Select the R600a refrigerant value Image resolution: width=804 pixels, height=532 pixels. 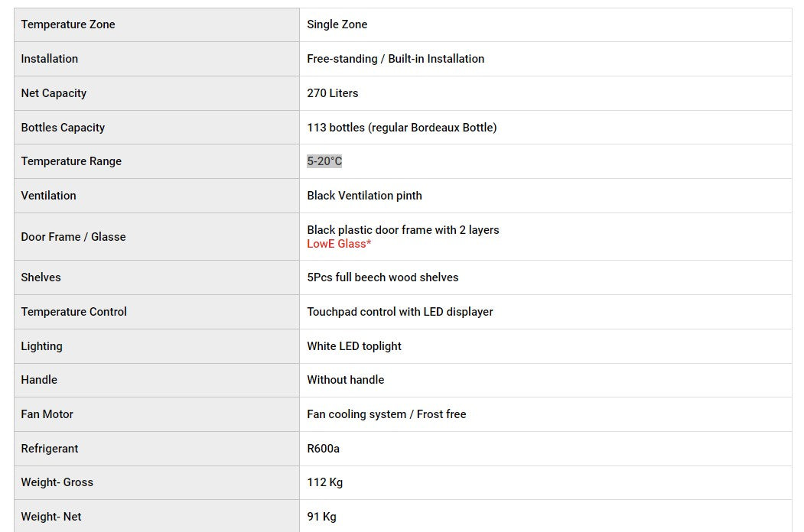point(323,449)
